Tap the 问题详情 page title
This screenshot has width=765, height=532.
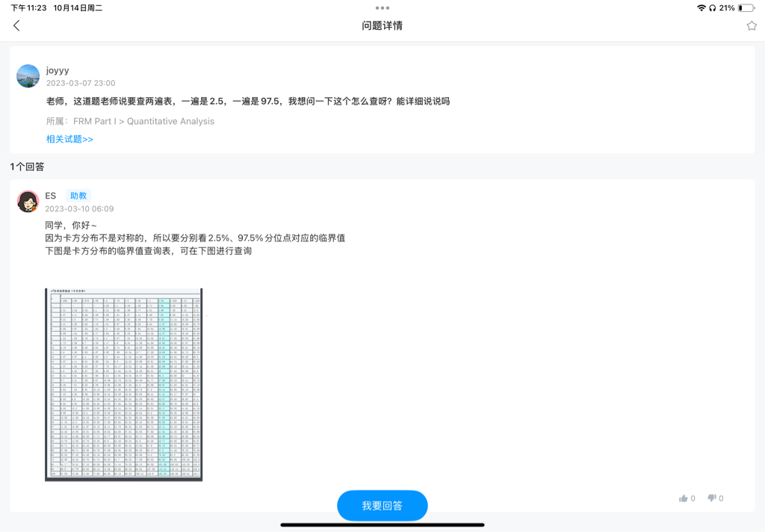click(x=382, y=25)
